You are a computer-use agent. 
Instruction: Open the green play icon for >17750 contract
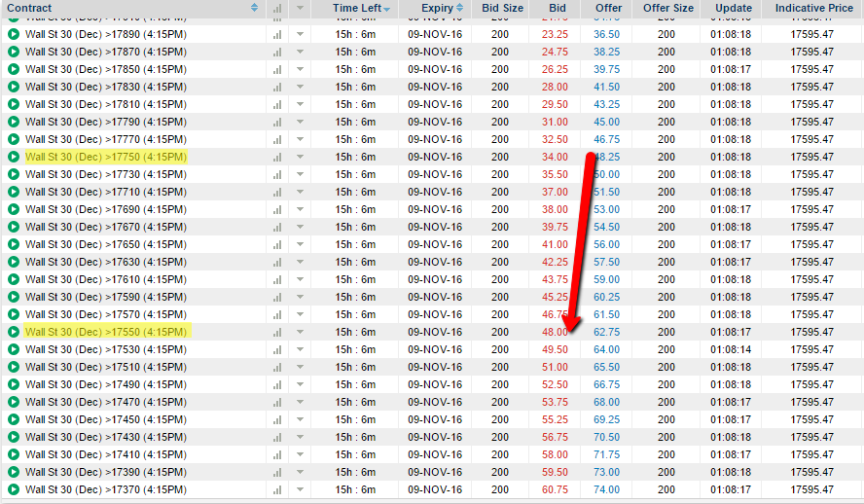[x=14, y=157]
